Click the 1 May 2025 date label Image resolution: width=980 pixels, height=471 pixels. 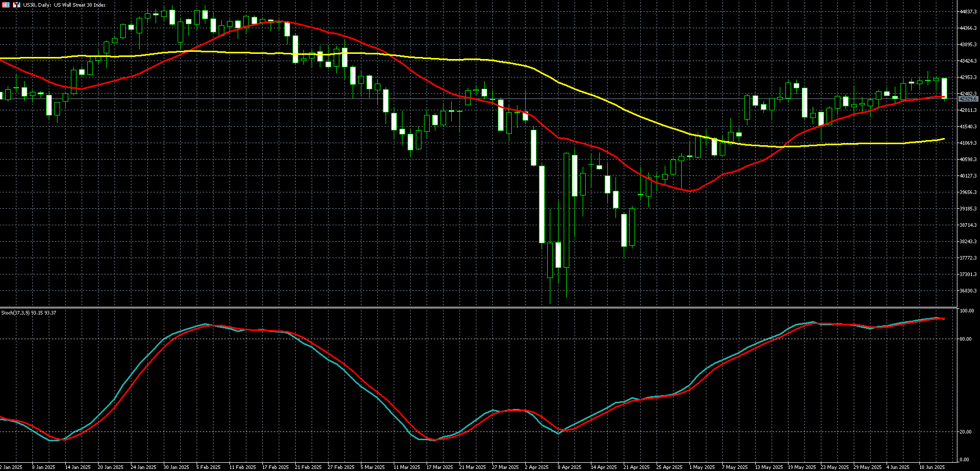(x=702, y=467)
